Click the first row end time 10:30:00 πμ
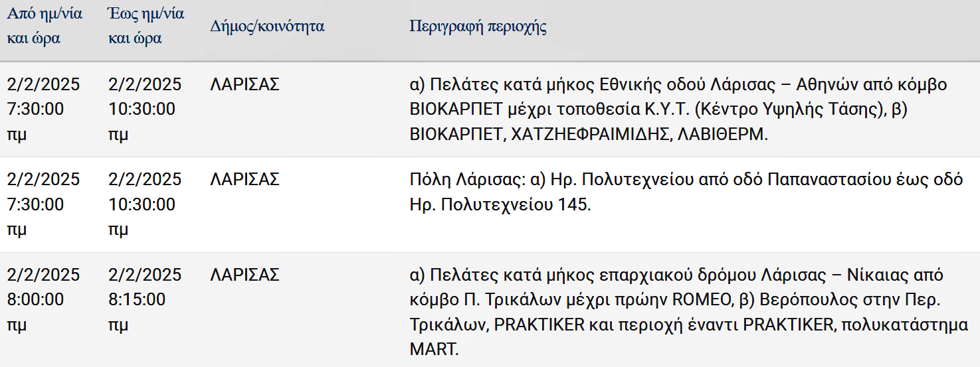This screenshot has height=367, width=980. pos(142,121)
